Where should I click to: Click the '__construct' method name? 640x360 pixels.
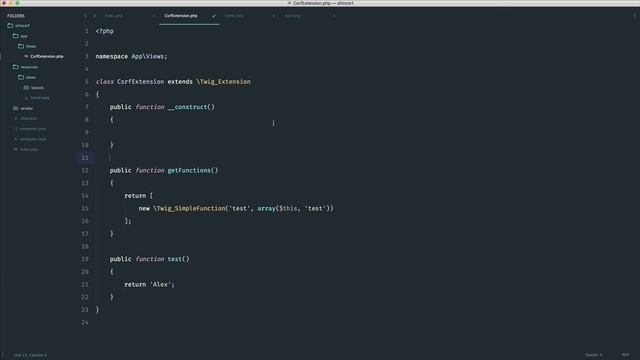pyautogui.click(x=187, y=107)
